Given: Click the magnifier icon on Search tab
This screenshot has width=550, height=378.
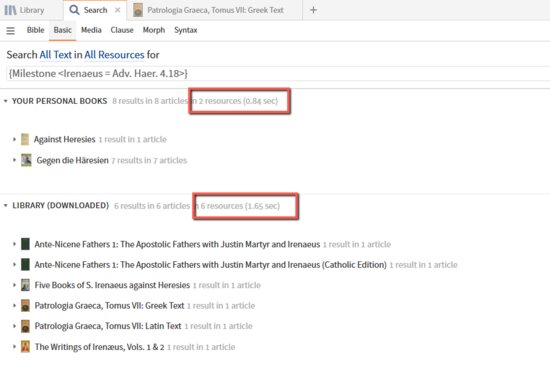Looking at the screenshot, I should tap(74, 10).
